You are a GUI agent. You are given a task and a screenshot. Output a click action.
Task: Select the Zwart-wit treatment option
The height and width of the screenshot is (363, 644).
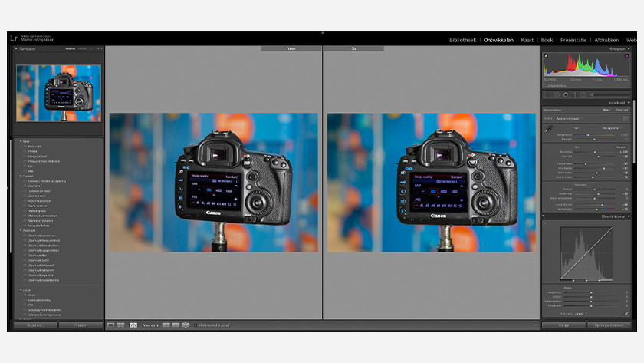coord(622,111)
